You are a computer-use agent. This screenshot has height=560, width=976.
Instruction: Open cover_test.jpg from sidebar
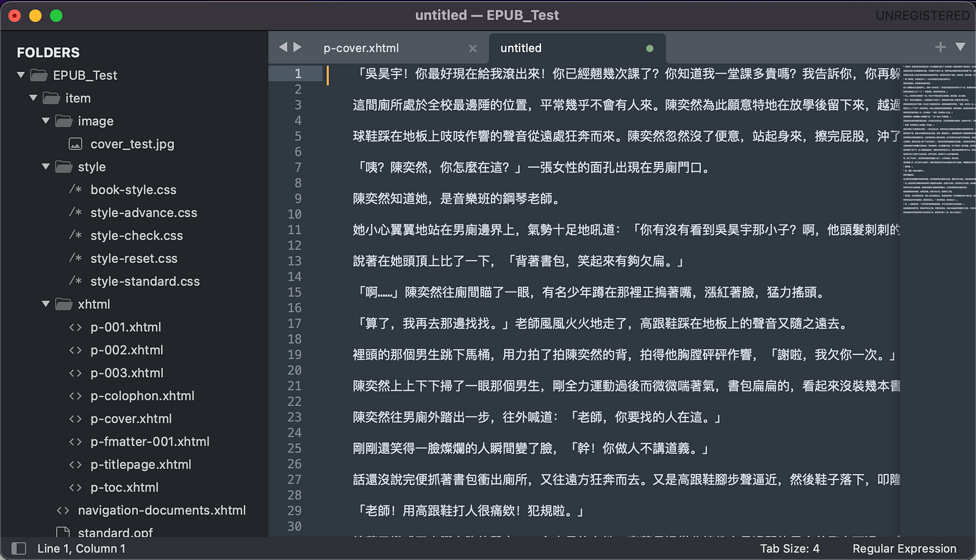[132, 144]
